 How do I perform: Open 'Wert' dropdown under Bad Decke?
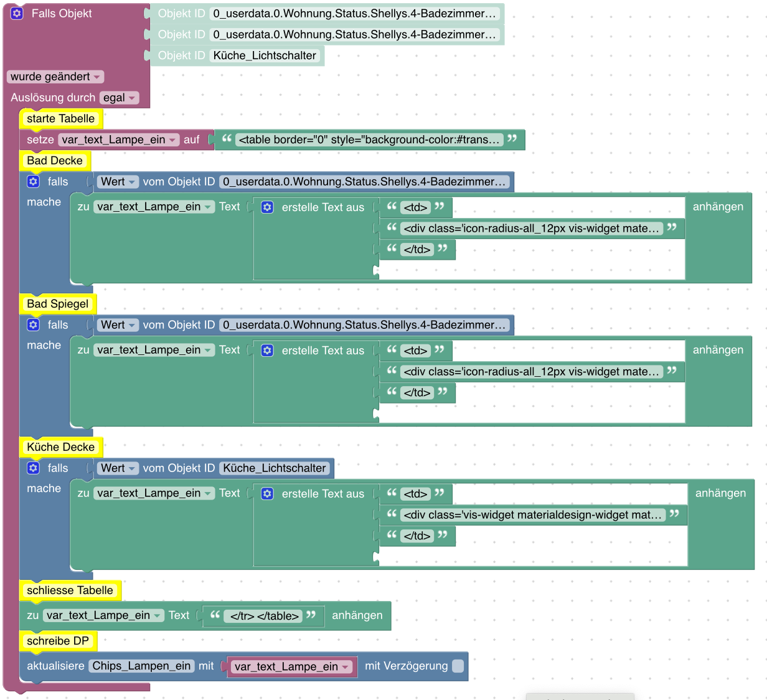click(x=118, y=181)
